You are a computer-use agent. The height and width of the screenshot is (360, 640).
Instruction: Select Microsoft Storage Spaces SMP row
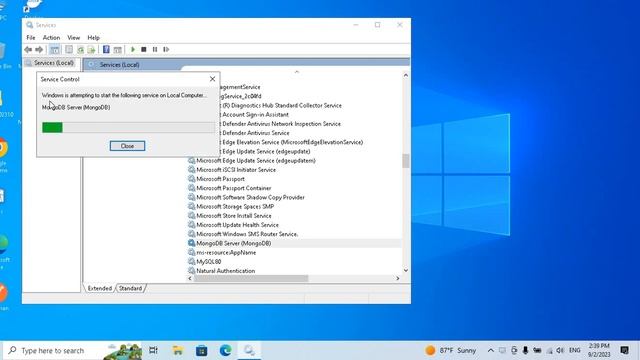(235, 207)
